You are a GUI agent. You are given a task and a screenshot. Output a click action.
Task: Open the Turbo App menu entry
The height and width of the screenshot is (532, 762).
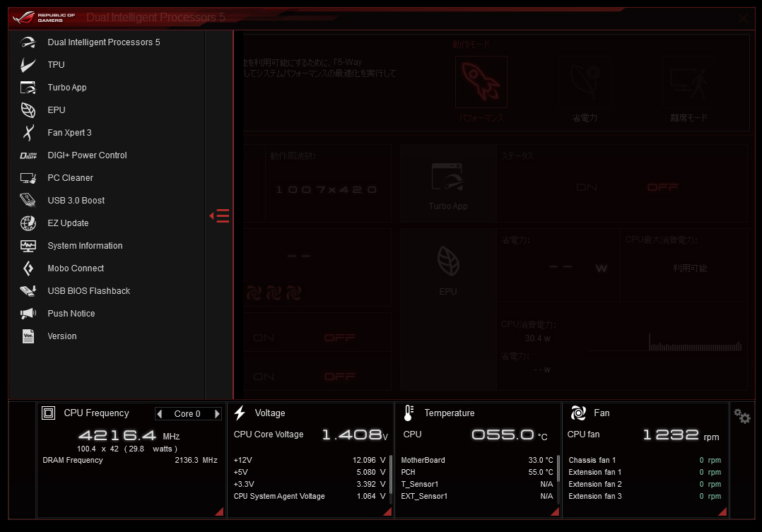tap(67, 88)
